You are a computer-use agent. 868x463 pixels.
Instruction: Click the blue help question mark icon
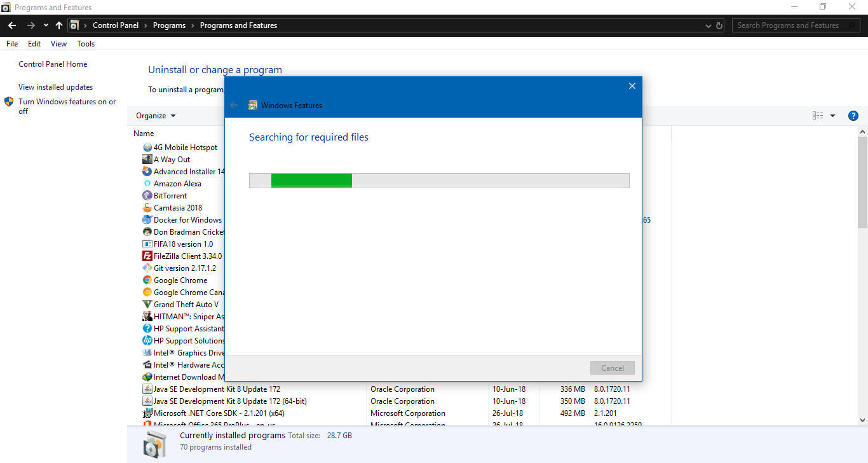coord(853,116)
